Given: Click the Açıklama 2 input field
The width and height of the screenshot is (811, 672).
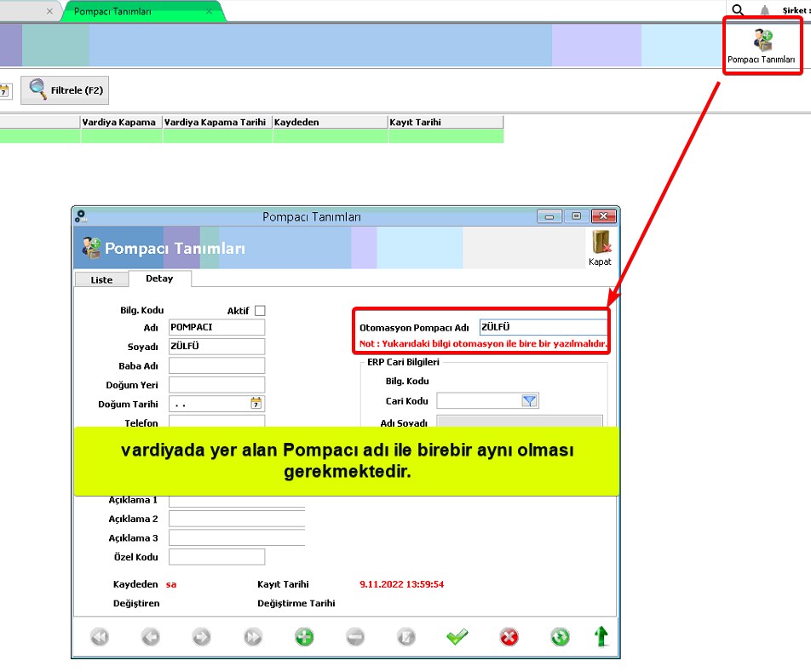Looking at the screenshot, I should click(237, 519).
